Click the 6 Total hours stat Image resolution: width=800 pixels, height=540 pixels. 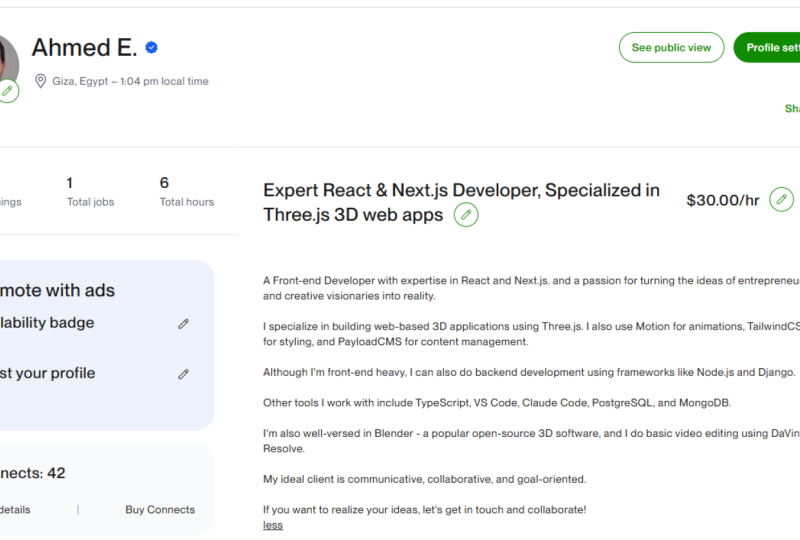pyautogui.click(x=187, y=191)
